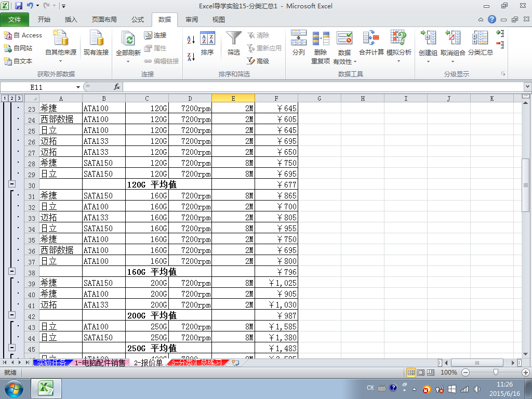This screenshot has height=399, width=532.
Task: Switch to the 插入 (Insert) tab
Action: (71, 20)
